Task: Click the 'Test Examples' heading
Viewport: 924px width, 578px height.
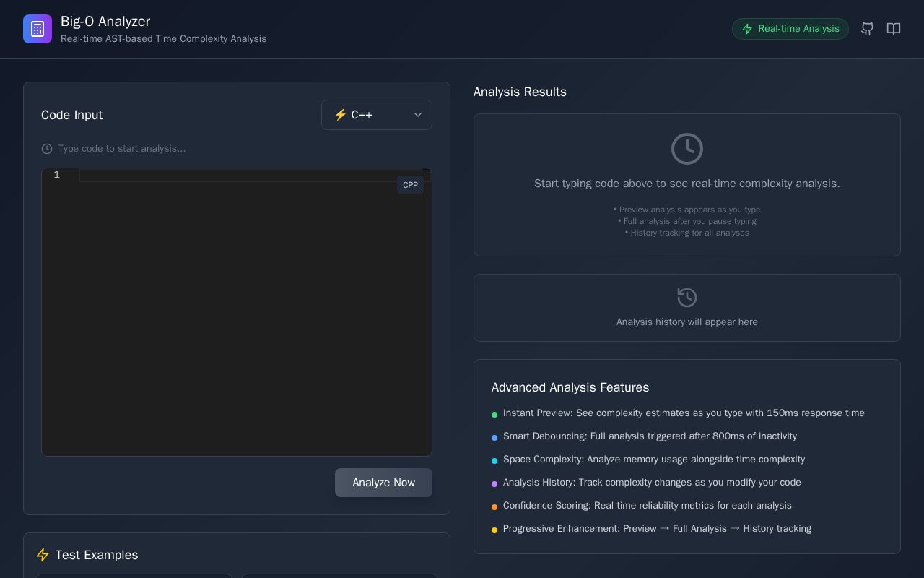Action: (97, 555)
